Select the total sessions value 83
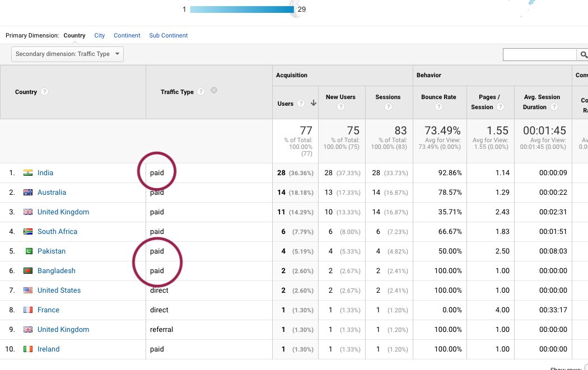 pos(400,130)
